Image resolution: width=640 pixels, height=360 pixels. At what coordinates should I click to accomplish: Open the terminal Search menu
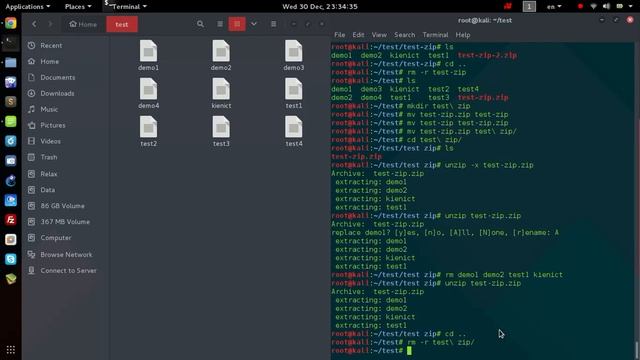click(404, 35)
